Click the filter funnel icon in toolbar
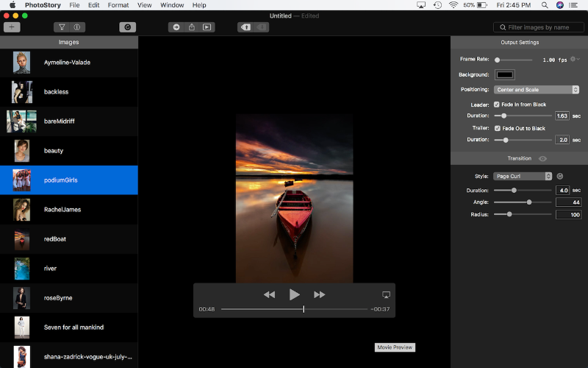This screenshot has width=588, height=368. pos(62,27)
